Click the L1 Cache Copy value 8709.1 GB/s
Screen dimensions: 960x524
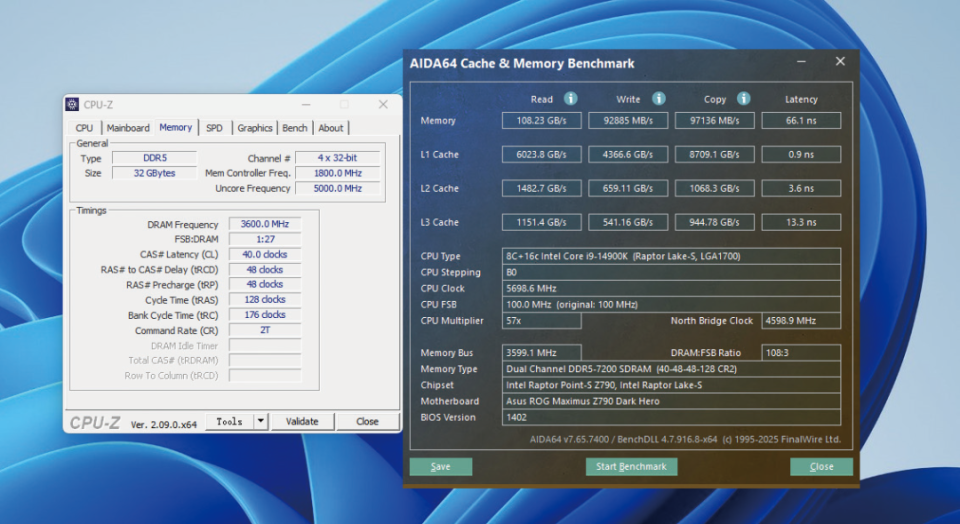[x=714, y=154]
